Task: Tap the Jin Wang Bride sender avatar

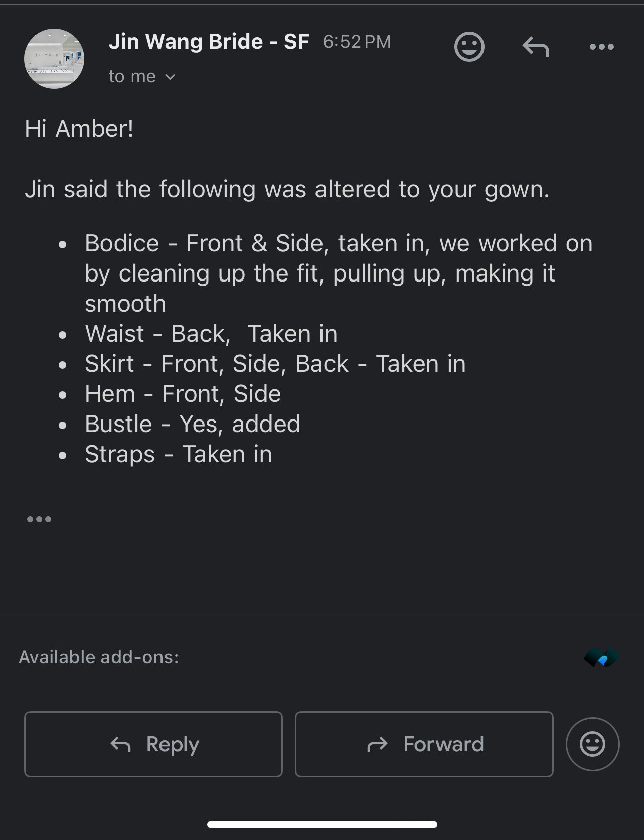Action: click(x=54, y=59)
